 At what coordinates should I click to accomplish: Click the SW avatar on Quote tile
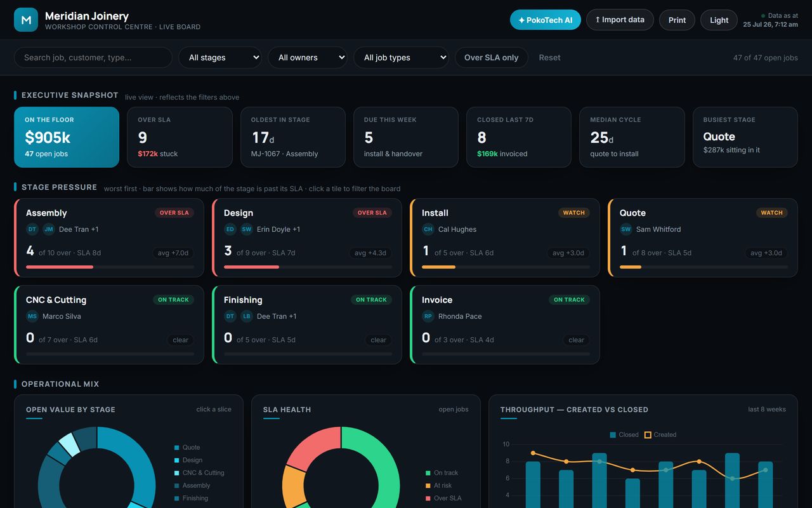pyautogui.click(x=626, y=229)
